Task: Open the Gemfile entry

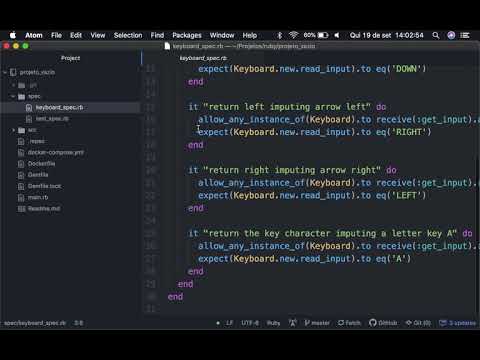Action: click(x=38, y=175)
